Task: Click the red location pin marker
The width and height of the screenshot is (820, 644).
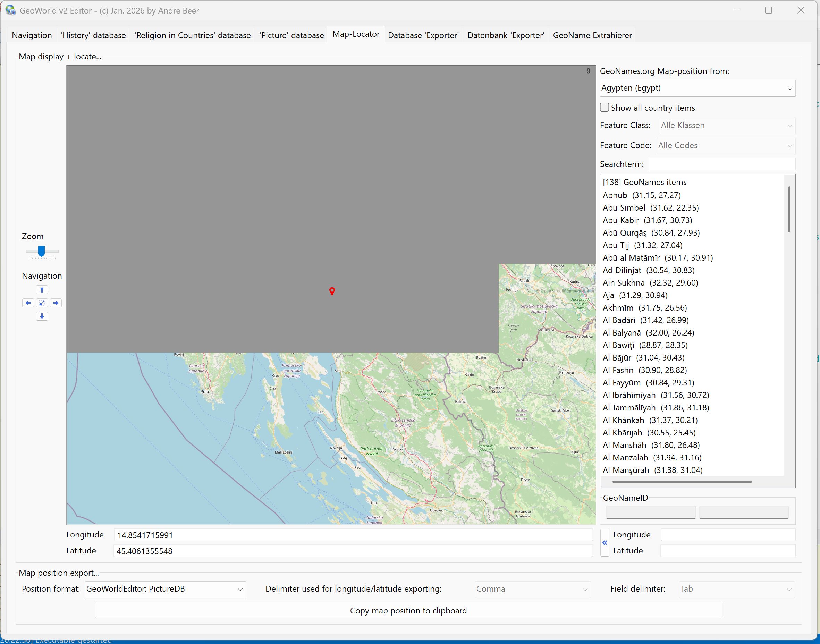Action: [x=332, y=291]
